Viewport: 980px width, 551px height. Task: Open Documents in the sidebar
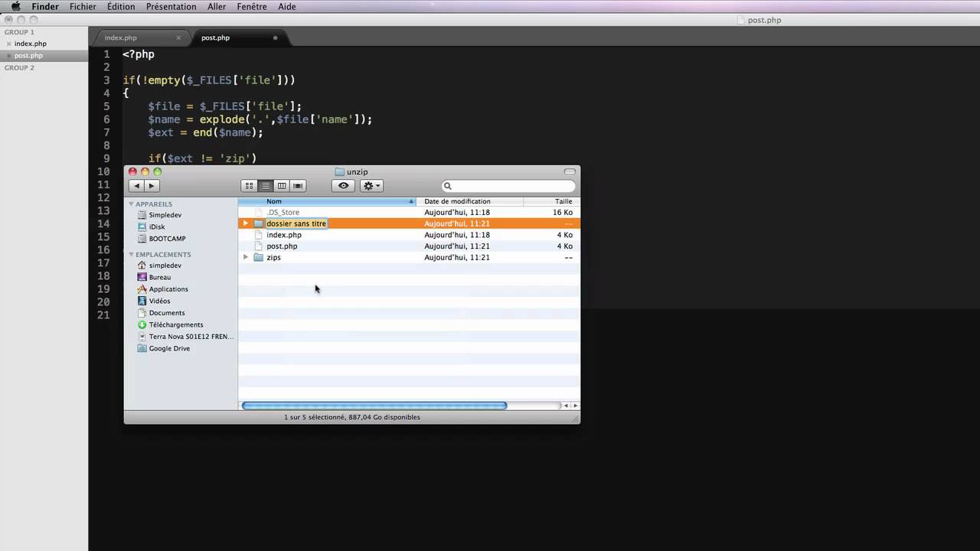tap(167, 313)
